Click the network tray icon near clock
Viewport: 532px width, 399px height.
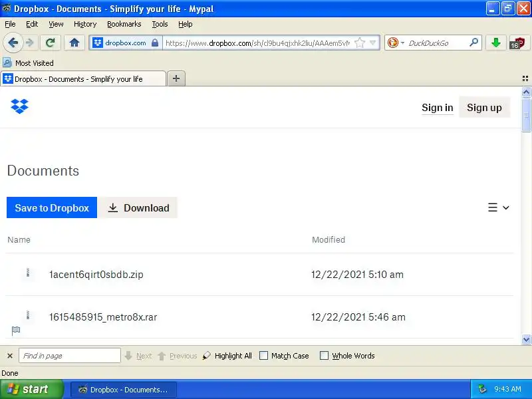click(x=482, y=389)
